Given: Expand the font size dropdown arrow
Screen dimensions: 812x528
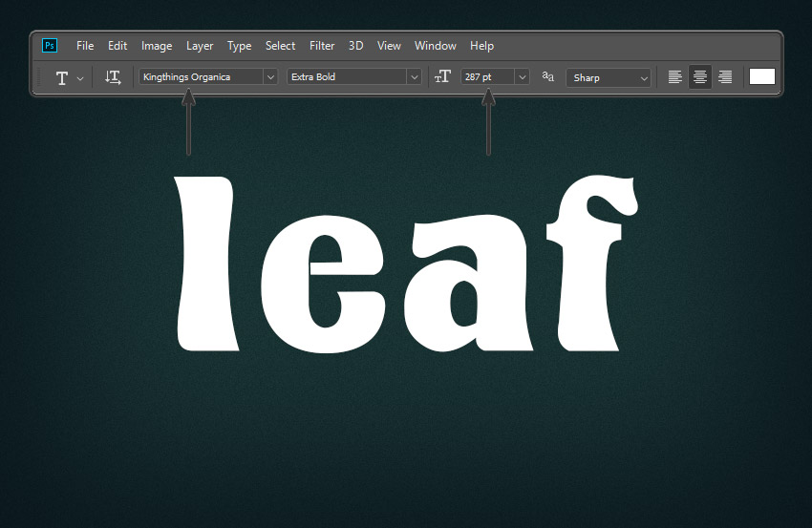Looking at the screenshot, I should click(522, 77).
